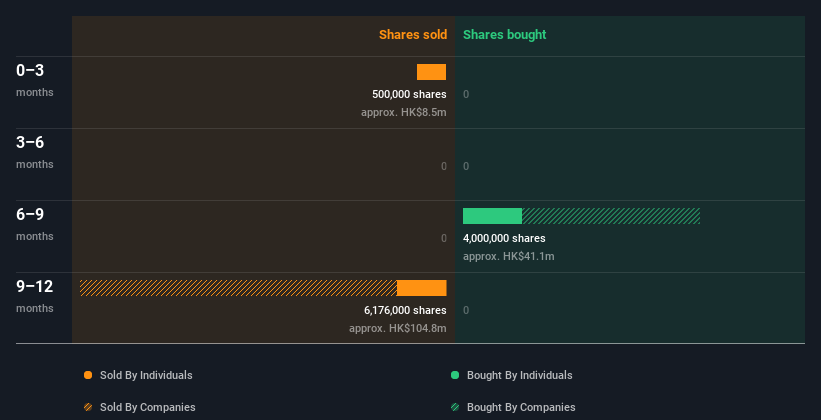821x420 pixels.
Task: Click the solid orange bar in 9–12 months
Action: 421,288
